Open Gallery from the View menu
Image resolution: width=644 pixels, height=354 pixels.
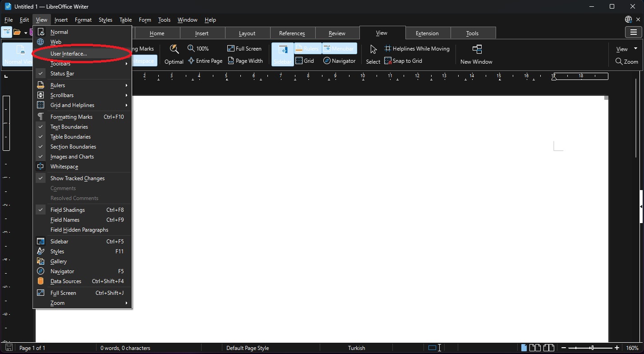(x=83, y=261)
